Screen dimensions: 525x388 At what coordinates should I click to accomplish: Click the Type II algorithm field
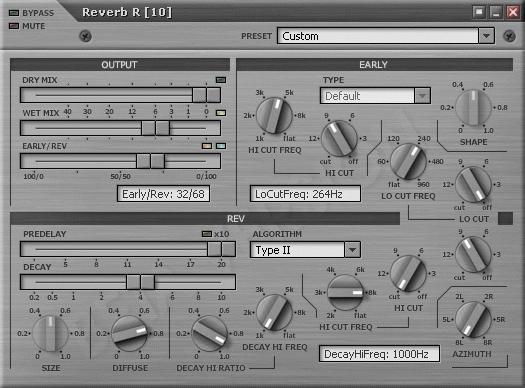(x=297, y=250)
